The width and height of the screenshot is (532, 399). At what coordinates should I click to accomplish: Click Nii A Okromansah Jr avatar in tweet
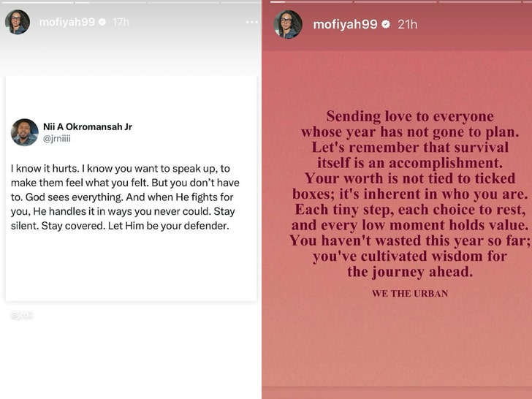point(25,132)
